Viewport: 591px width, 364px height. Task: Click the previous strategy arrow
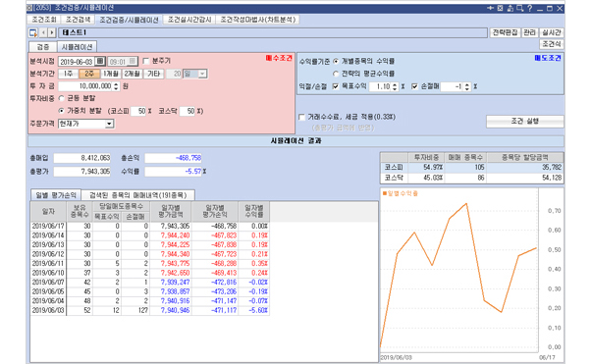(x=44, y=32)
